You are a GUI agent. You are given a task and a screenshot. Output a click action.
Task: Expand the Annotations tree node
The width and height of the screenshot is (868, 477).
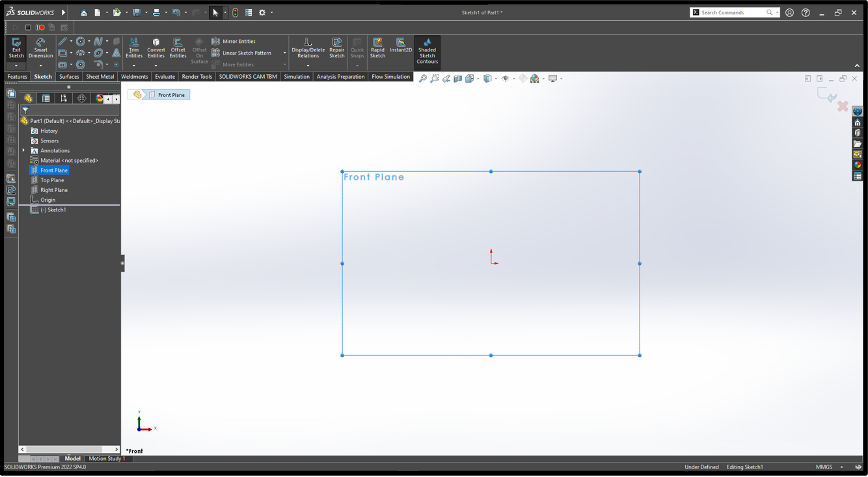coord(24,150)
